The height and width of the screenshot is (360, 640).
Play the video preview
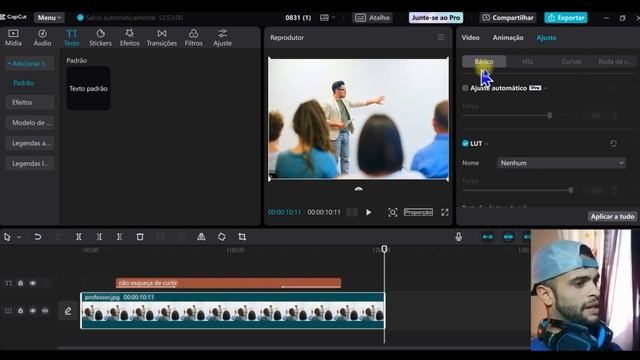pos(369,212)
